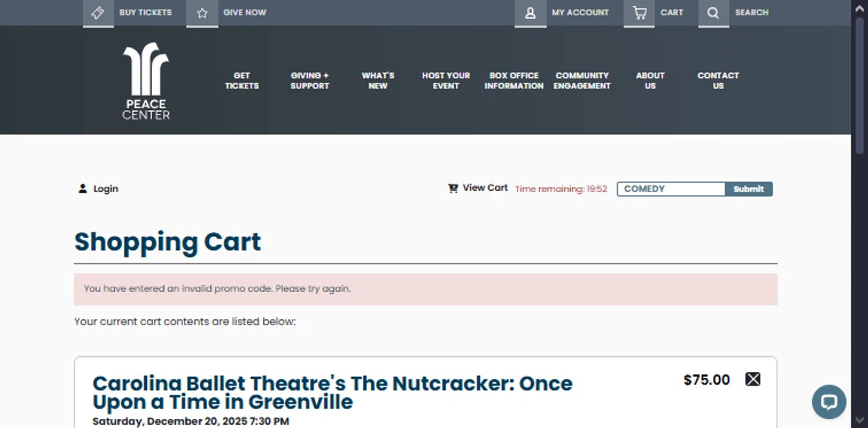The width and height of the screenshot is (868, 428).
Task: Click the Nutcracker event title
Action: click(x=333, y=392)
